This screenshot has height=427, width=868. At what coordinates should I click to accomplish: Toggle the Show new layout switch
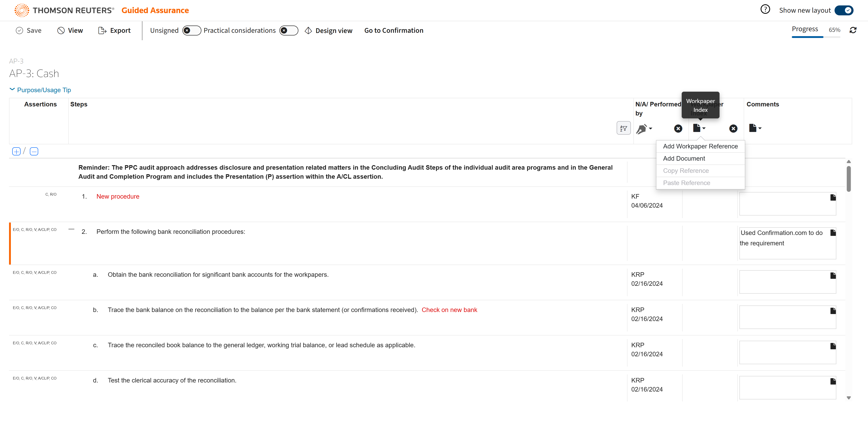coord(844,10)
